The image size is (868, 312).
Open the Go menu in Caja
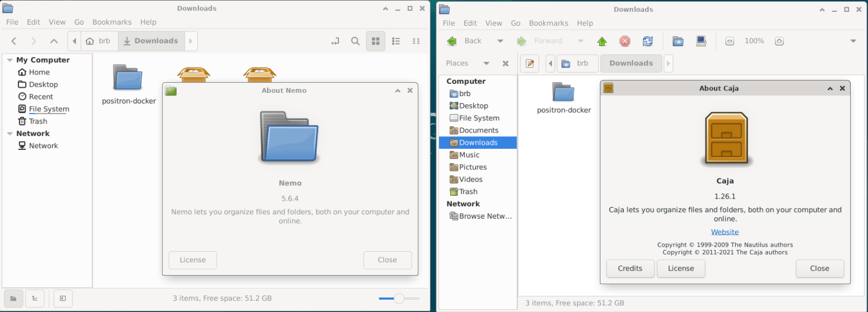515,23
